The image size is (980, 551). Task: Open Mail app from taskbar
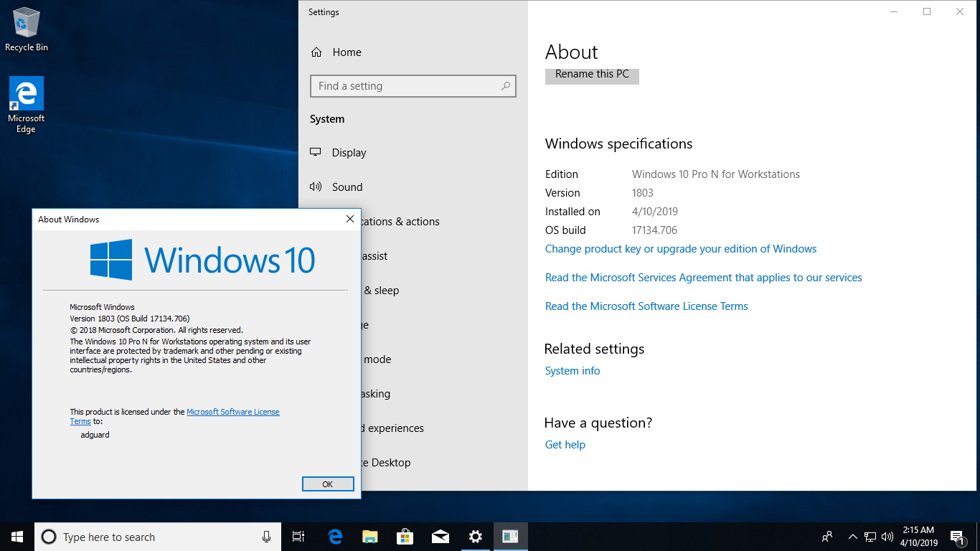click(440, 537)
